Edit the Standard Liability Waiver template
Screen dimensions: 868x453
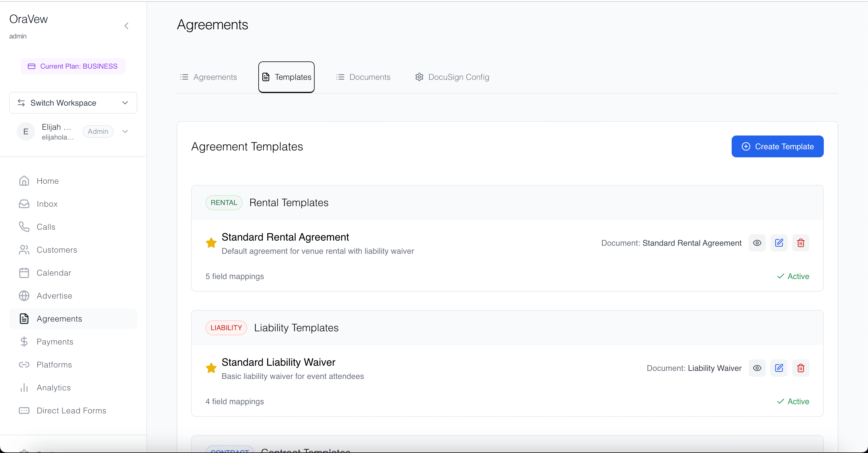[x=779, y=368]
